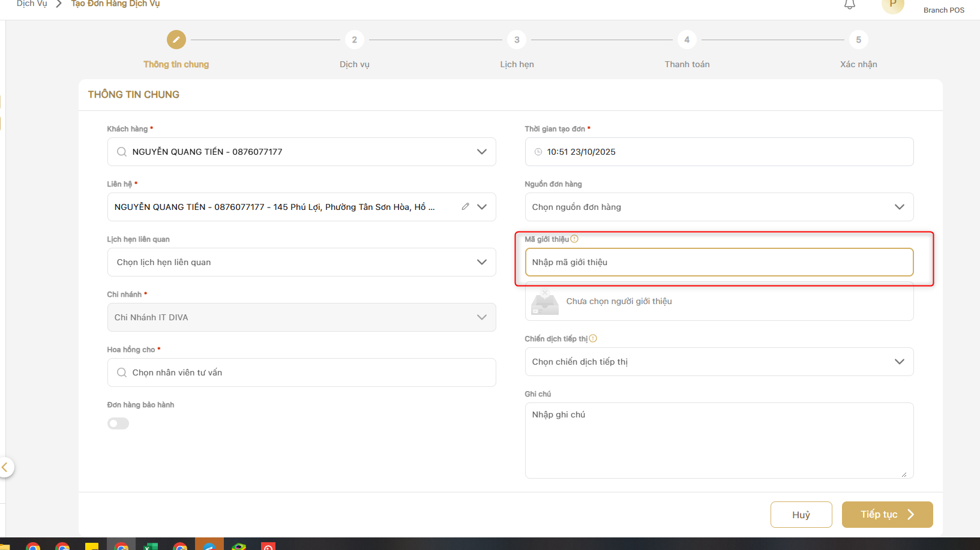Open Excel from the taskbar
This screenshot has width=980, height=550.
[151, 545]
